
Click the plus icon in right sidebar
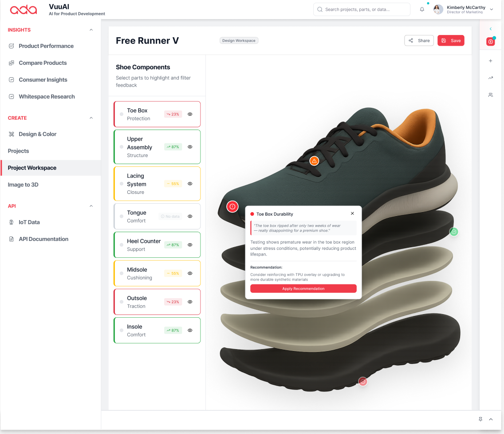click(x=490, y=61)
